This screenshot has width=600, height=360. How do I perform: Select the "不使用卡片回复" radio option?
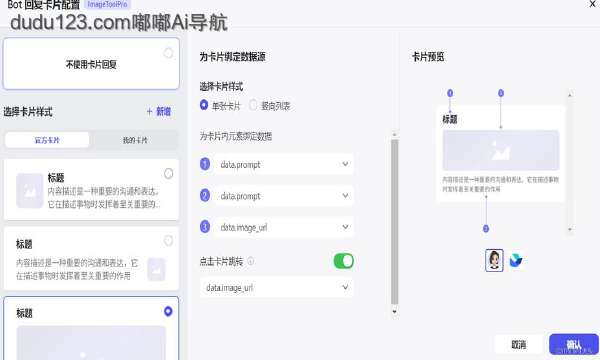click(x=168, y=53)
